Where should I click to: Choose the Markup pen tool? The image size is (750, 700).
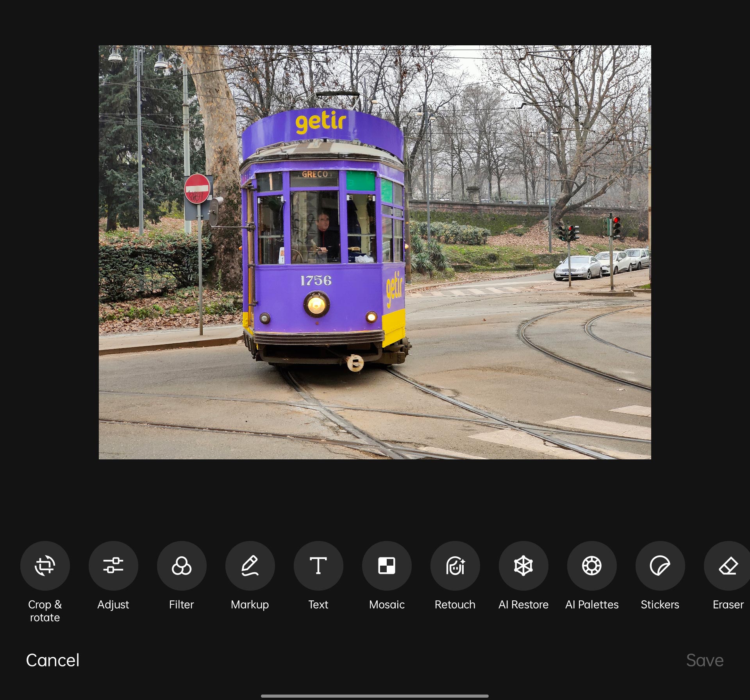[250, 565]
